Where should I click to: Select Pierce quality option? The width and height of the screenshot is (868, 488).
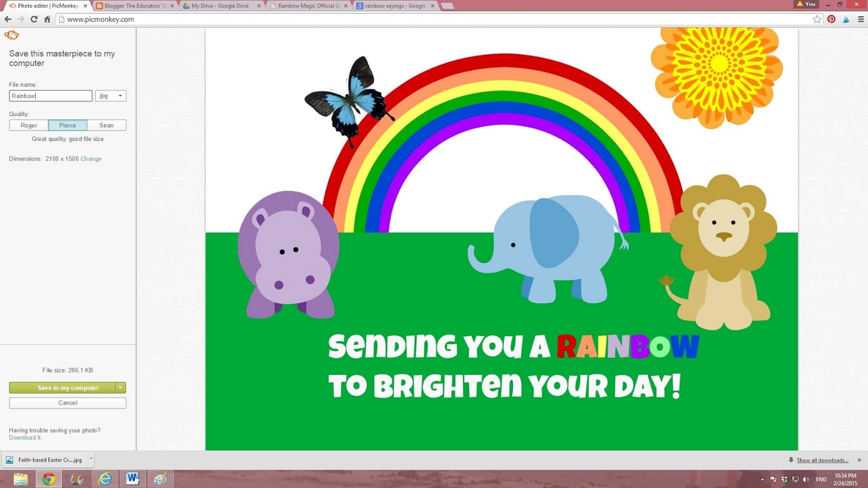67,125
